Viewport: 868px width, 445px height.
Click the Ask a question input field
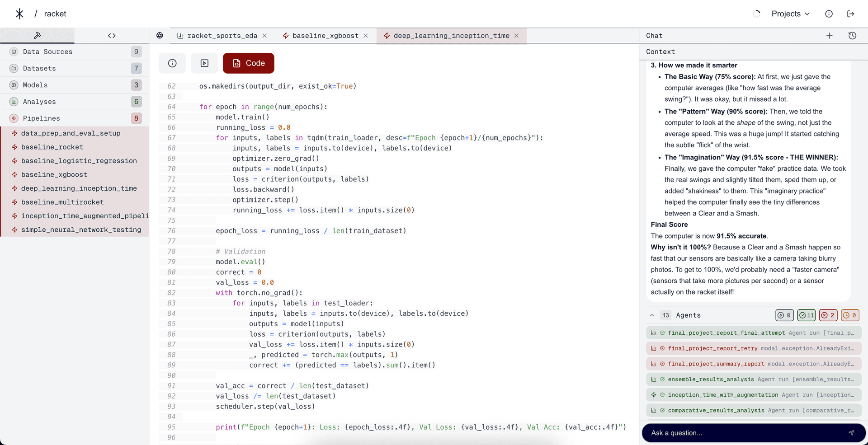[746, 433]
